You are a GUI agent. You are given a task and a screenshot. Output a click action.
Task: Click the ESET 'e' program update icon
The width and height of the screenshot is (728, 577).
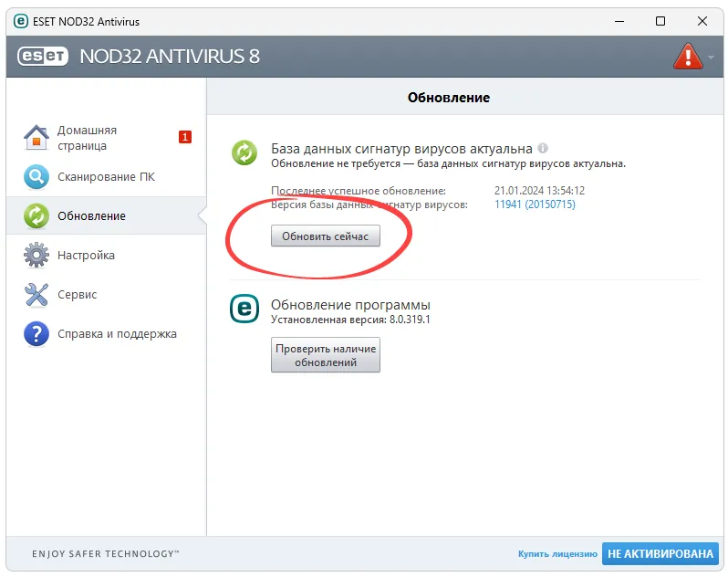point(244,309)
